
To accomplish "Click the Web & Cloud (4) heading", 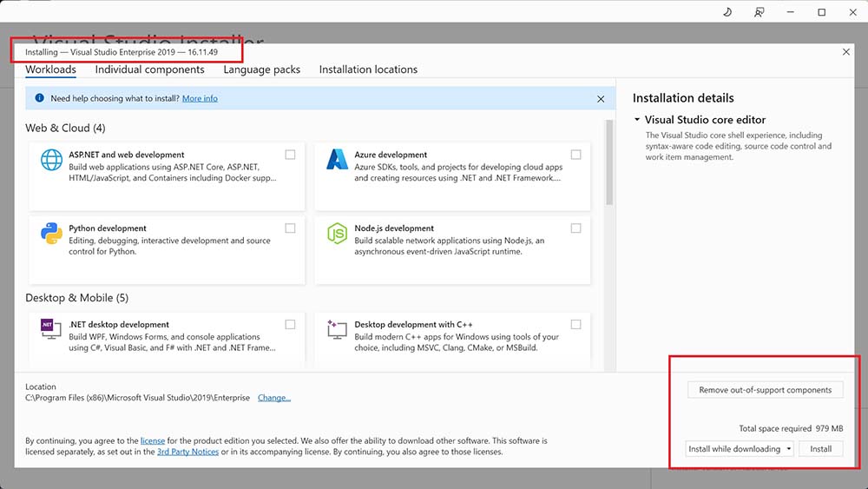I will pos(65,128).
